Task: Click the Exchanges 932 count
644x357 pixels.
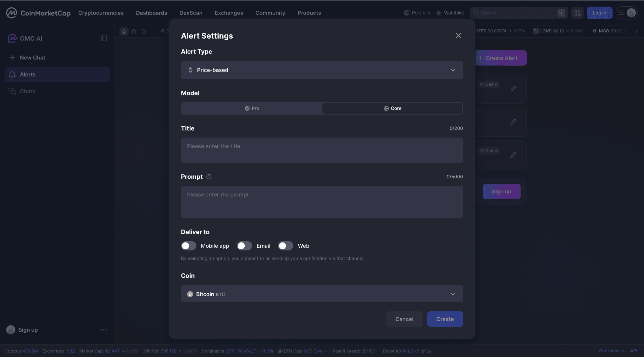Action: tap(71, 351)
